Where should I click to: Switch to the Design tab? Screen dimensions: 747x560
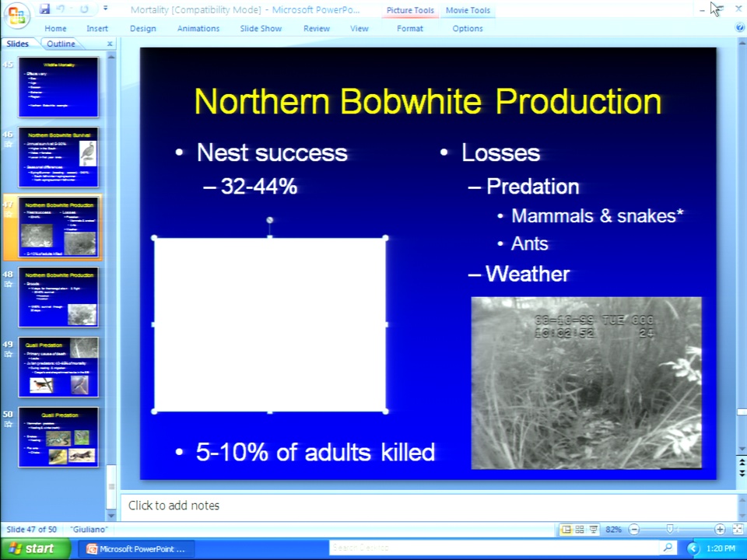click(x=143, y=29)
